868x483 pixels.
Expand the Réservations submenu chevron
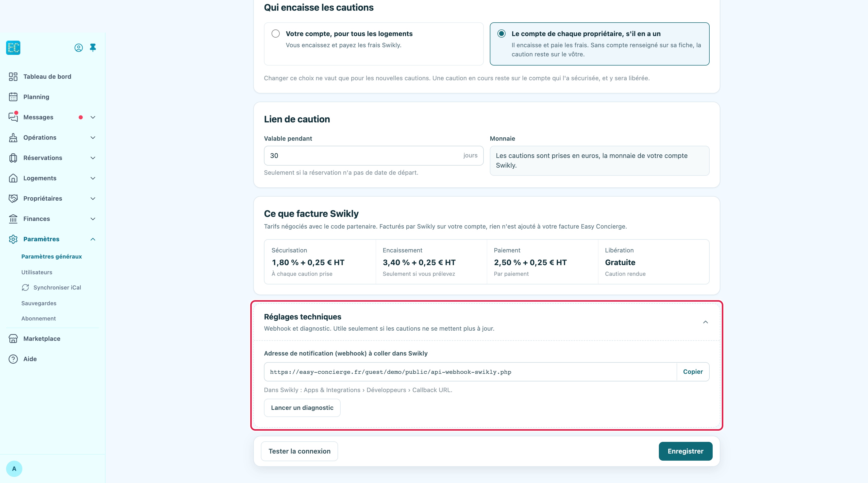point(93,158)
